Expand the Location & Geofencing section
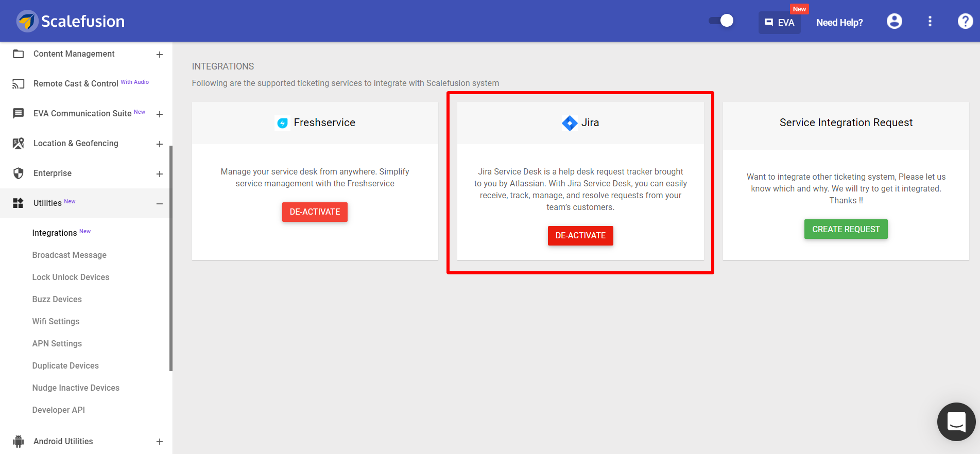The height and width of the screenshot is (454, 980). tap(160, 144)
